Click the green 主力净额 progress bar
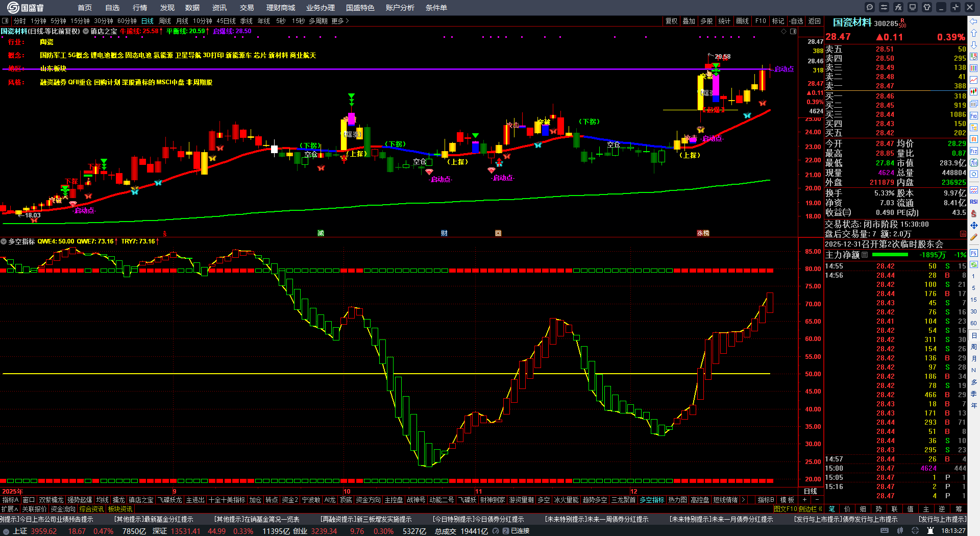This screenshot has height=536, width=980. click(890, 255)
